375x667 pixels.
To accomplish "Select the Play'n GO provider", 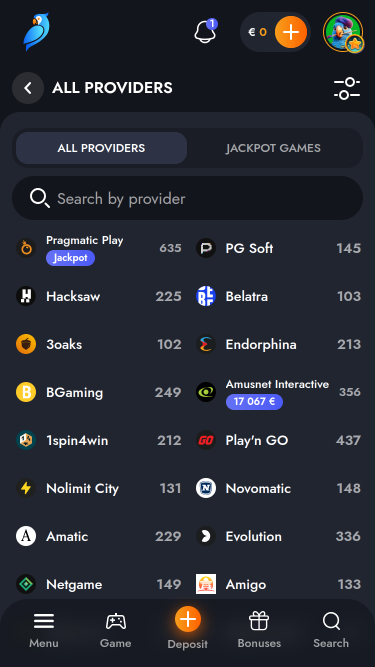I will pos(278,440).
